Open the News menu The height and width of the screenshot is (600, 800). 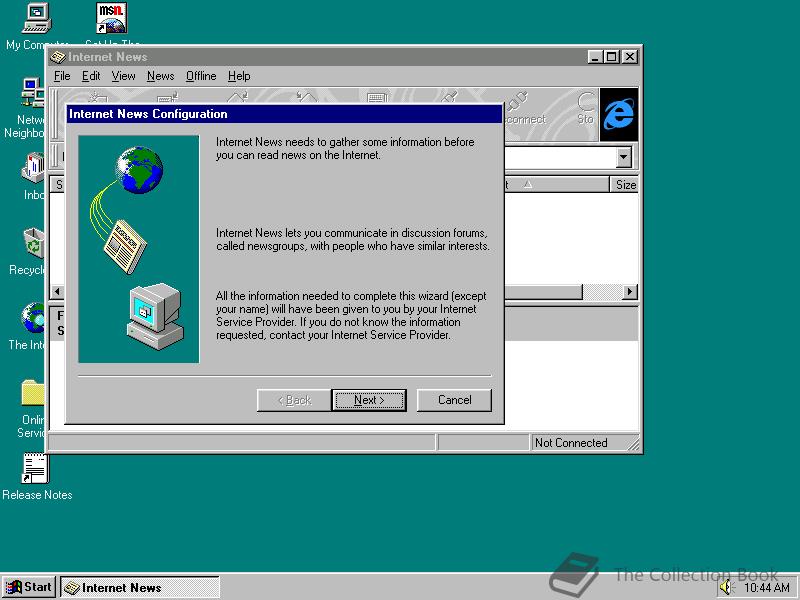[x=161, y=76]
